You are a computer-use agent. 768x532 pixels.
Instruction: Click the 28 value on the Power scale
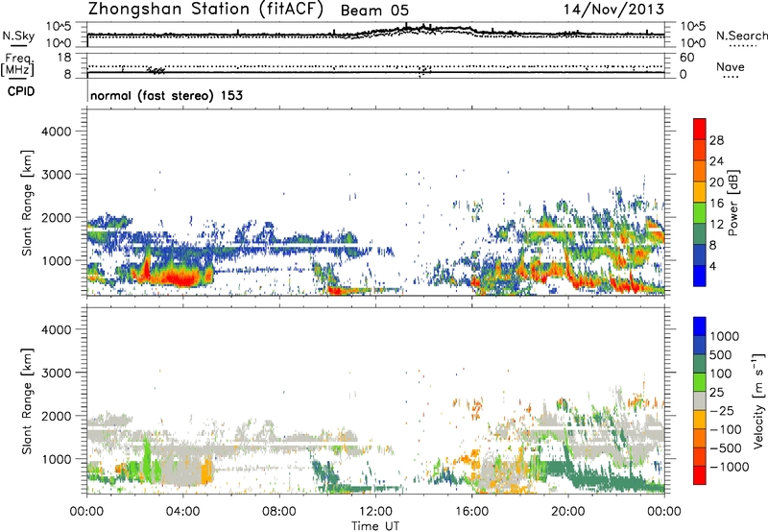716,140
